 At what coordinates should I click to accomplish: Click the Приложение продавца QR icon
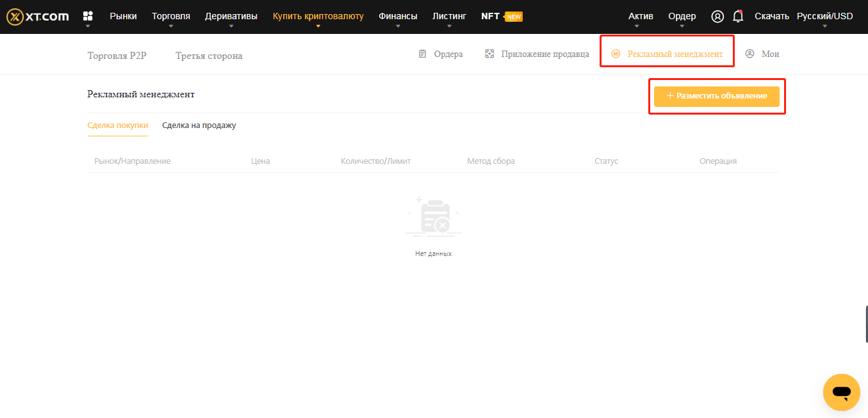coord(489,54)
